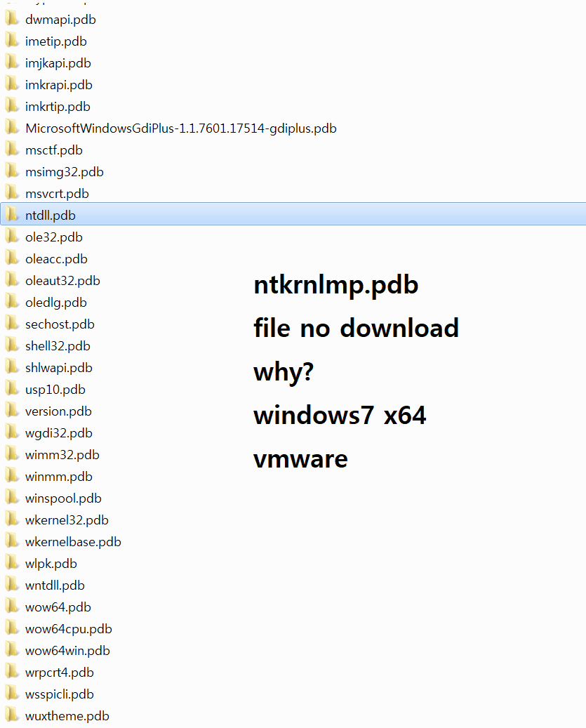Select the msvcrt.pdb folder name
586x728 pixels.
pyautogui.click(x=57, y=194)
